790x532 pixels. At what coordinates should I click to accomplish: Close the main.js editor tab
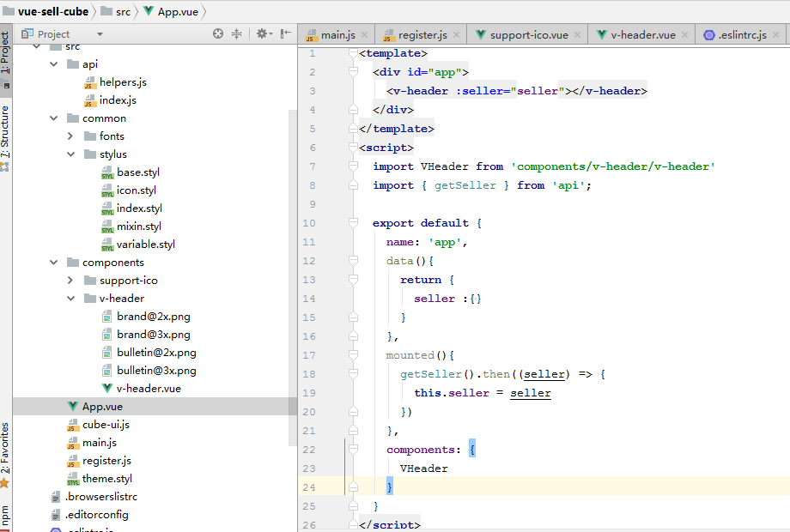coord(364,35)
